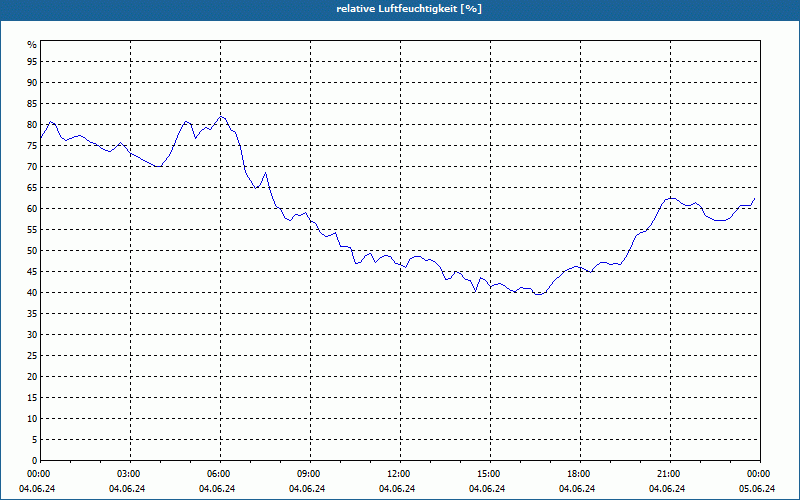
Task: Click the 18:00 time axis label
Action: [x=580, y=474]
